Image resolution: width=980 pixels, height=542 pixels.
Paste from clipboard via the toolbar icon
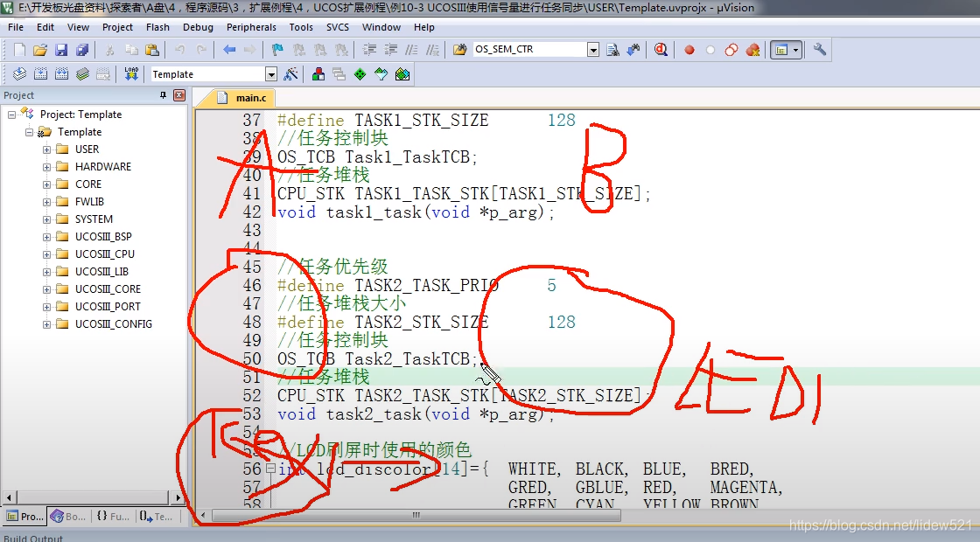[152, 50]
